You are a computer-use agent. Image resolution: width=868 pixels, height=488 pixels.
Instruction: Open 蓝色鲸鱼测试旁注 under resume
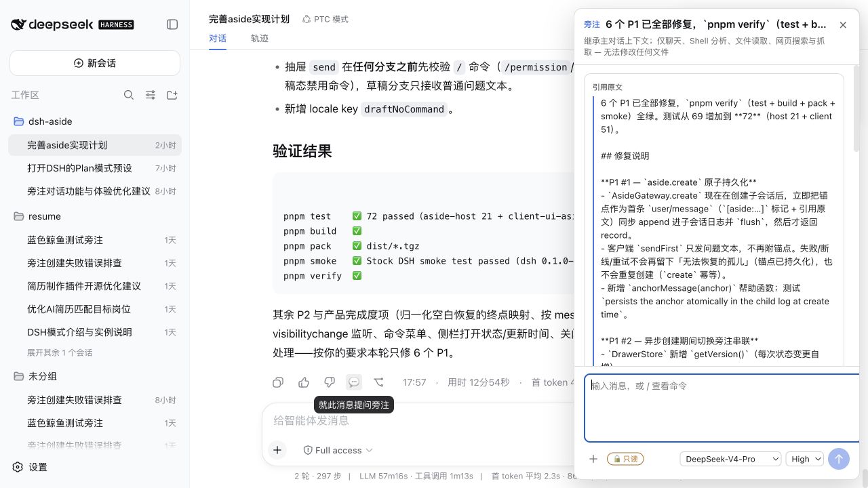95,240
